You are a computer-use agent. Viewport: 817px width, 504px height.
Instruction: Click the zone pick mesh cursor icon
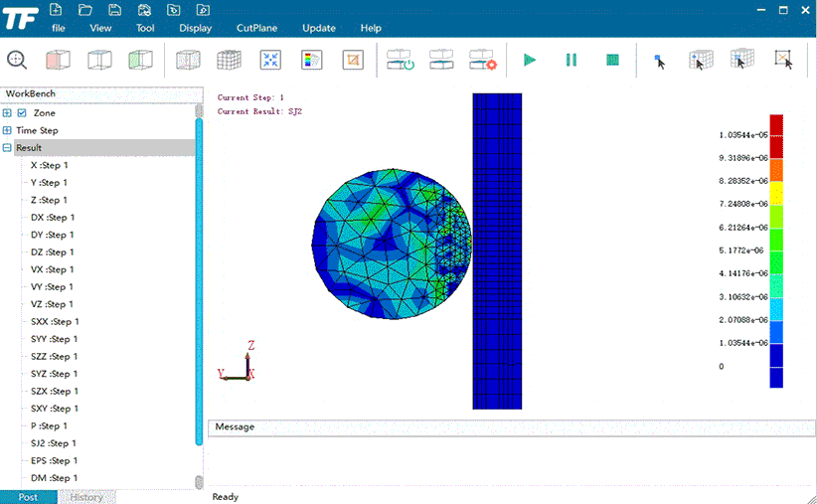tap(742, 59)
